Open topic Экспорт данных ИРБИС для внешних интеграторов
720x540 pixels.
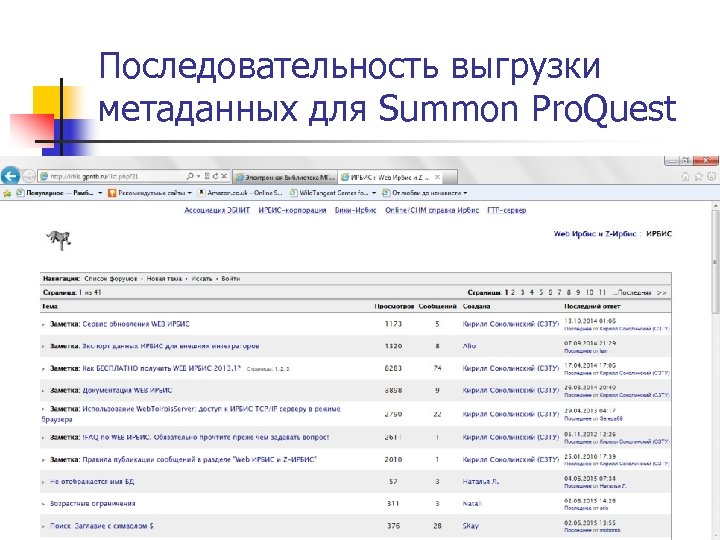[x=171, y=346]
